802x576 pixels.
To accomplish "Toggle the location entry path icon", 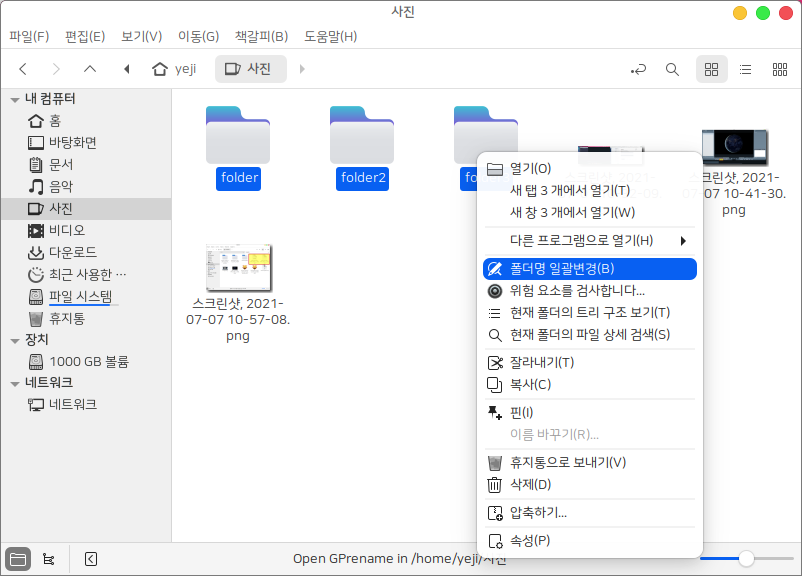I will point(638,69).
